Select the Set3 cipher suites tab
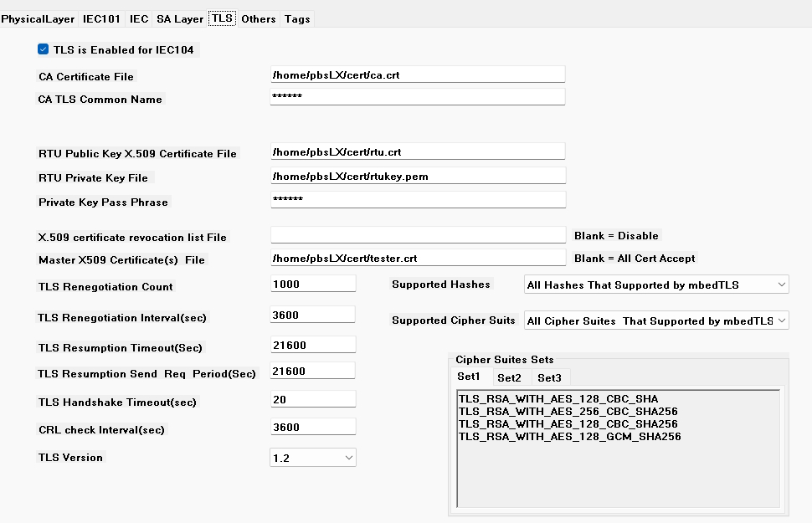This screenshot has width=812, height=523. click(550, 377)
